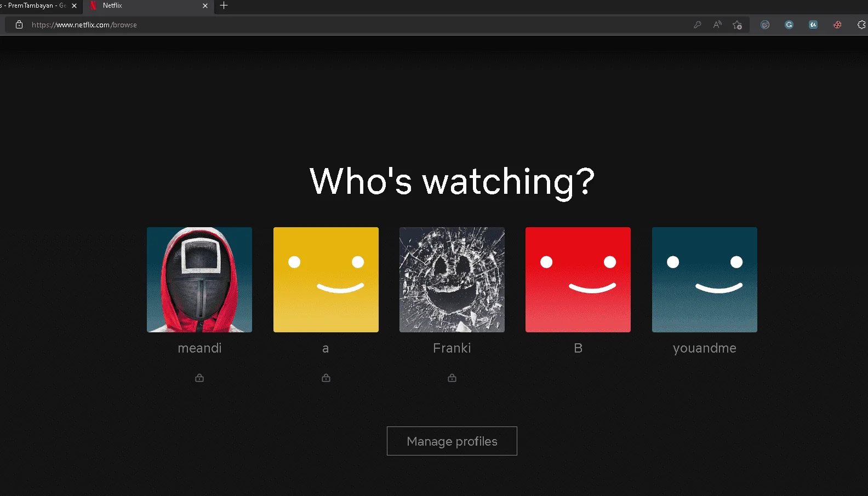868x496 pixels.
Task: Click the youandme profile name label
Action: (705, 349)
